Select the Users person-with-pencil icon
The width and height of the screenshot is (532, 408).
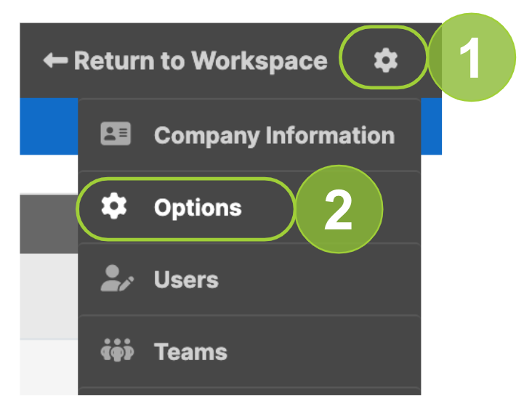tap(117, 278)
